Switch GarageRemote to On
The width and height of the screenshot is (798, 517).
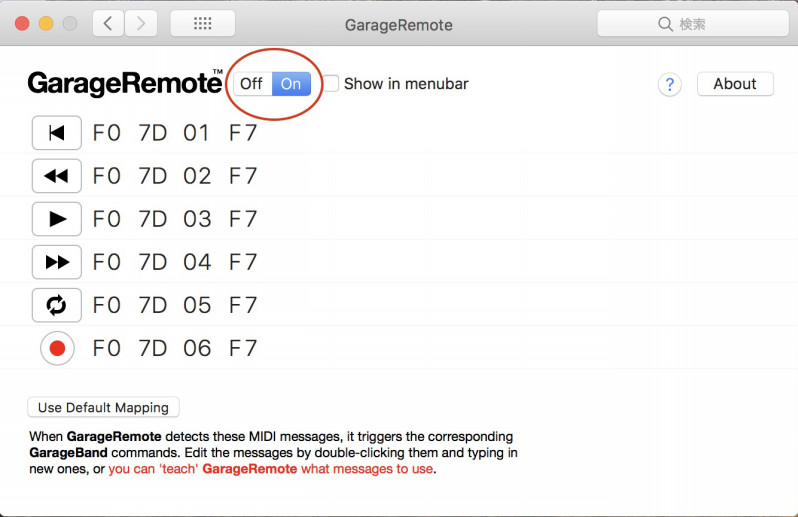coord(291,84)
